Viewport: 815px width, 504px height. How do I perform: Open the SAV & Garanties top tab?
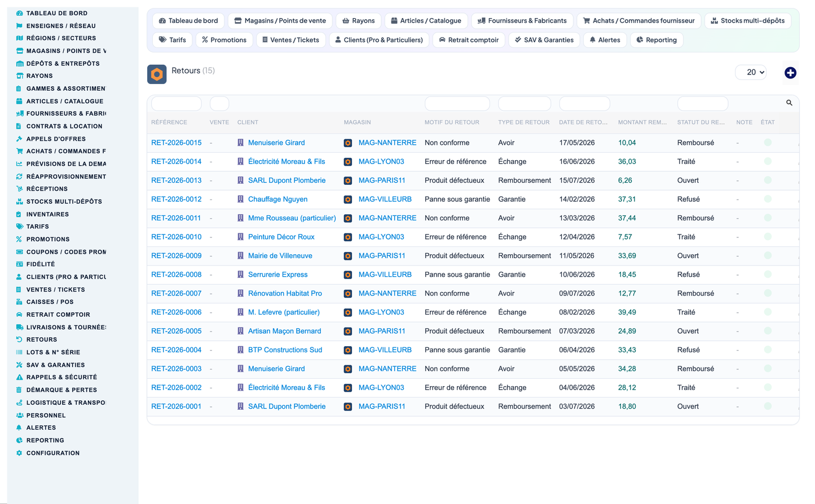[x=544, y=40]
